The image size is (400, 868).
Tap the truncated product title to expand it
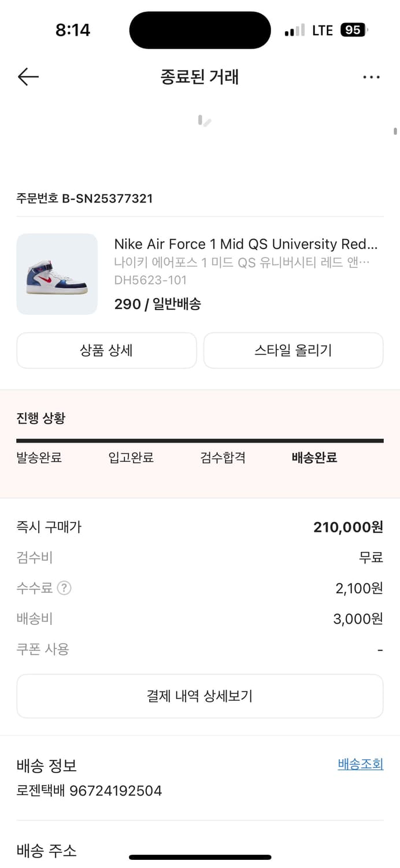point(249,244)
